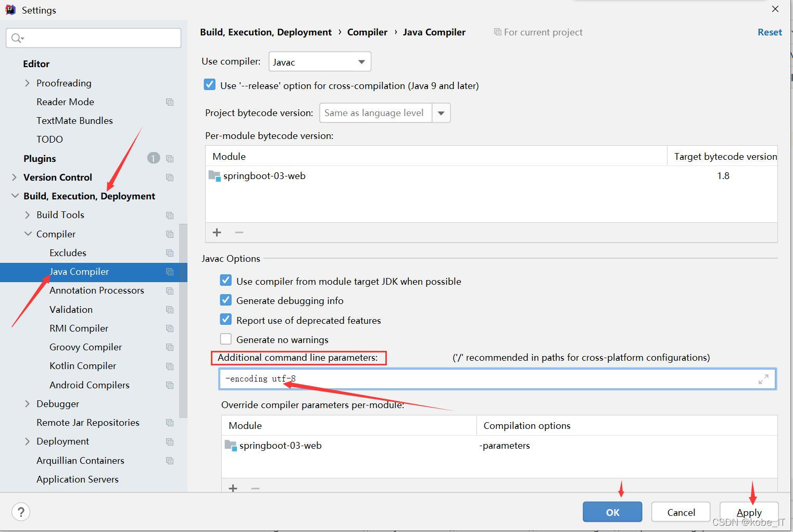Collapse the Compiler tree node
The height and width of the screenshot is (532, 793).
point(28,234)
